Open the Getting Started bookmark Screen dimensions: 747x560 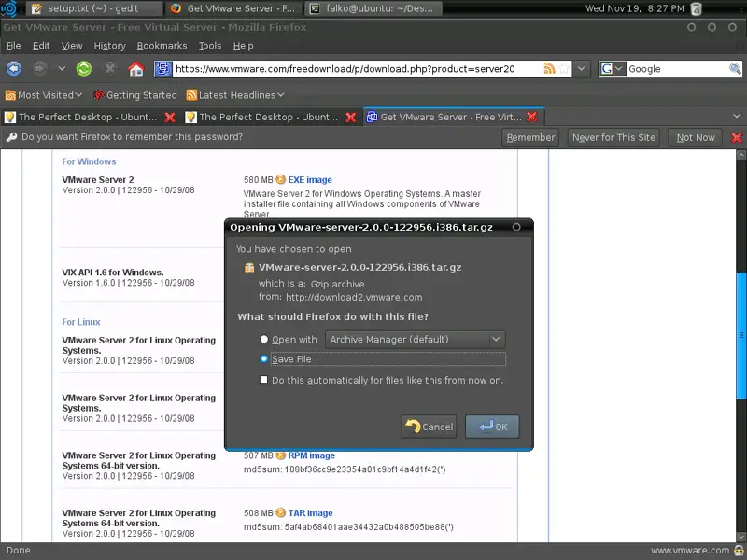[135, 95]
